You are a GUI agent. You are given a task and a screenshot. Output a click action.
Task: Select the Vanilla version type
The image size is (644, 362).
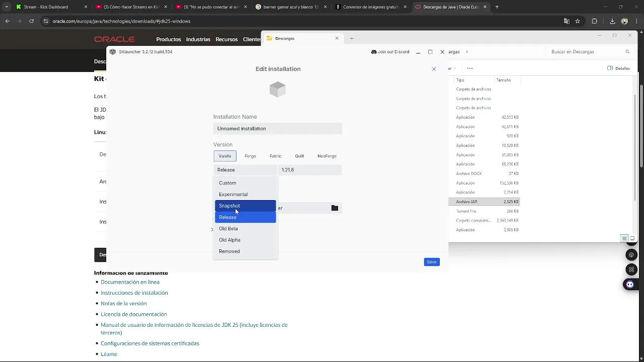pyautogui.click(x=225, y=156)
